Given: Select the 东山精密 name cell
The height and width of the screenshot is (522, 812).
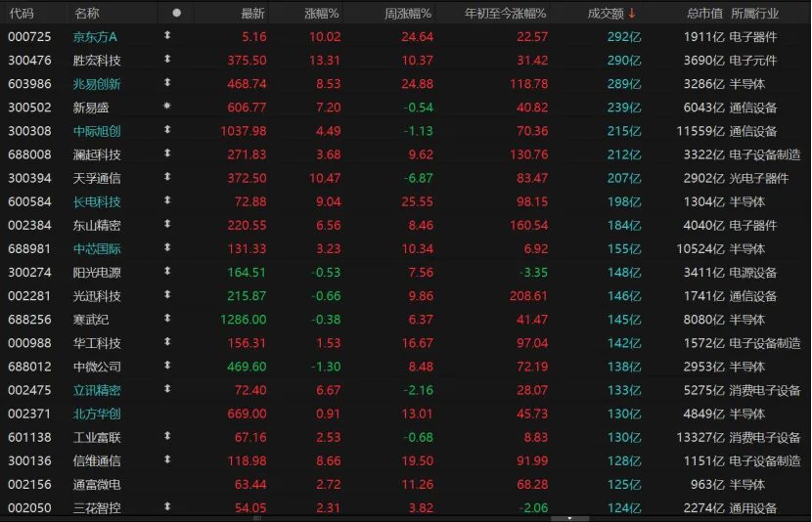Looking at the screenshot, I should pos(97,226).
